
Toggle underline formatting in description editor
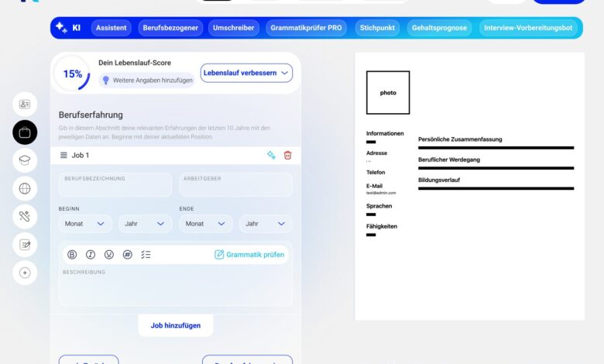109,254
